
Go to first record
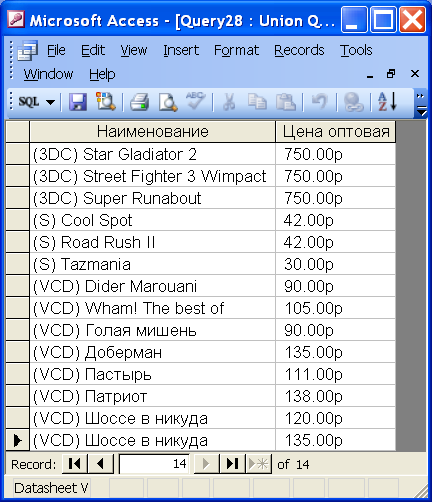(x=75, y=464)
